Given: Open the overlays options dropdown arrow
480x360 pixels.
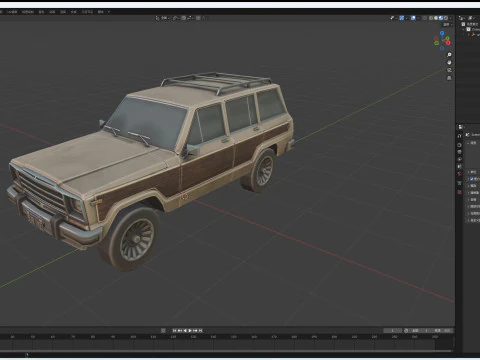Looking at the screenshot, I should click(x=418, y=18).
